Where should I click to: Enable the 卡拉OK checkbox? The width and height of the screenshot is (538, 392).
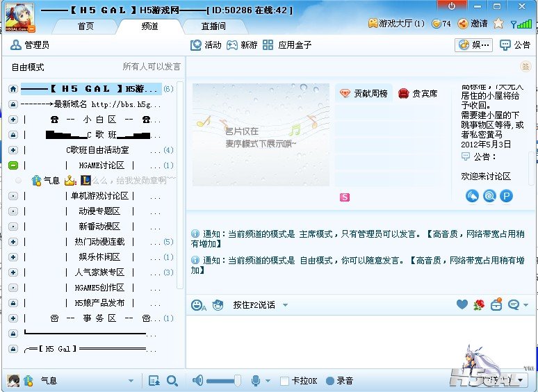[284, 381]
